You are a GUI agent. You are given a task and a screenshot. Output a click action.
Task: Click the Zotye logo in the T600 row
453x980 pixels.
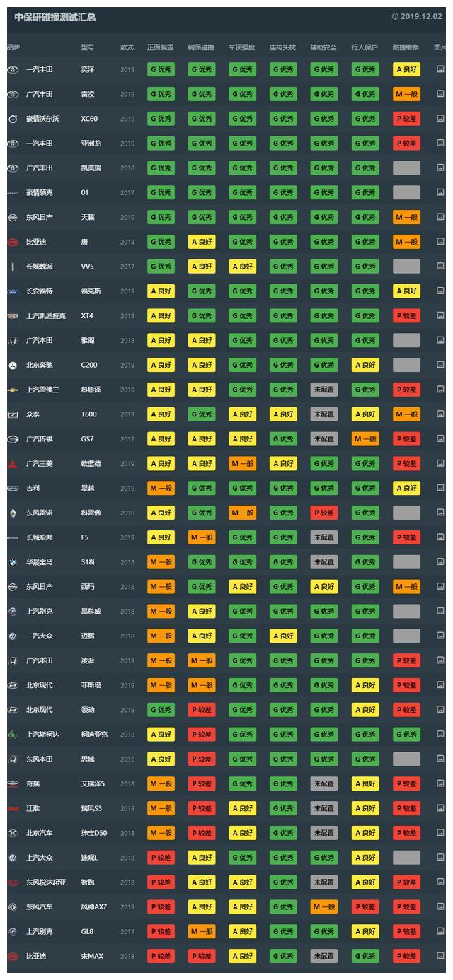[13, 414]
